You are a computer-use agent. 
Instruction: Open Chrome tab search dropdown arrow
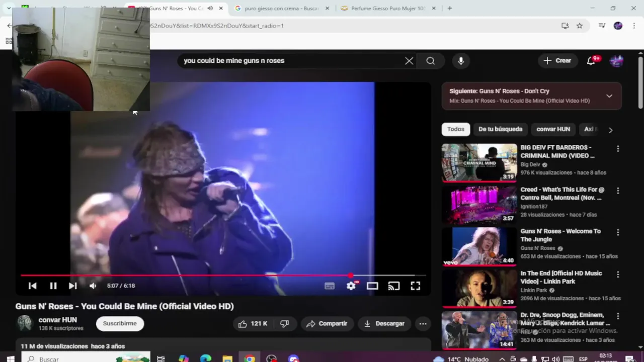pyautogui.click(x=9, y=9)
